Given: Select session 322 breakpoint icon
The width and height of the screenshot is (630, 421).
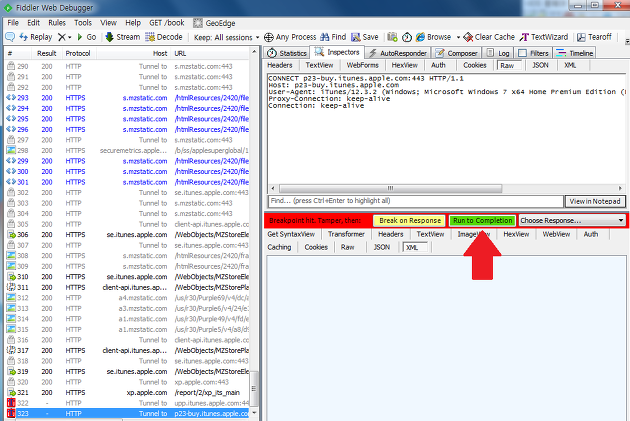Looking at the screenshot, I should [11, 403].
